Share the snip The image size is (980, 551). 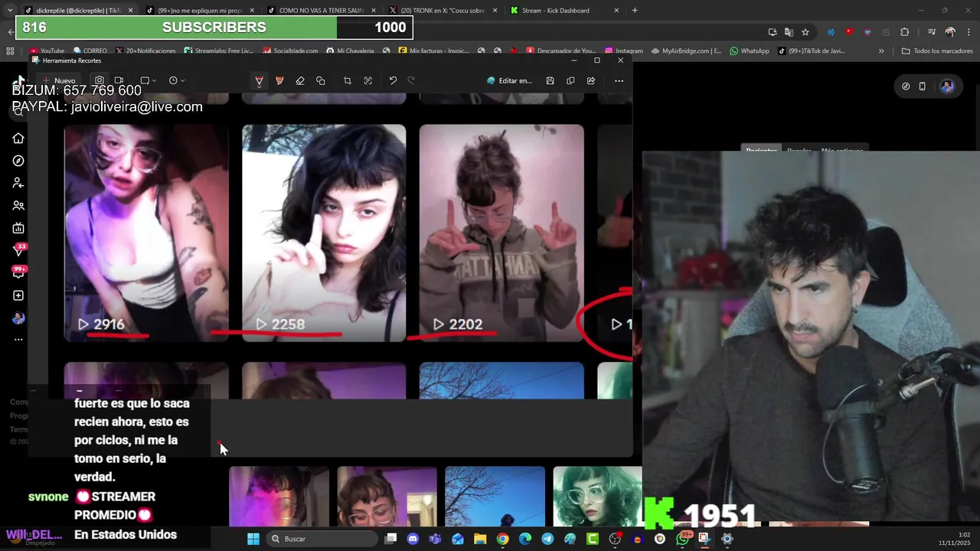tap(591, 80)
